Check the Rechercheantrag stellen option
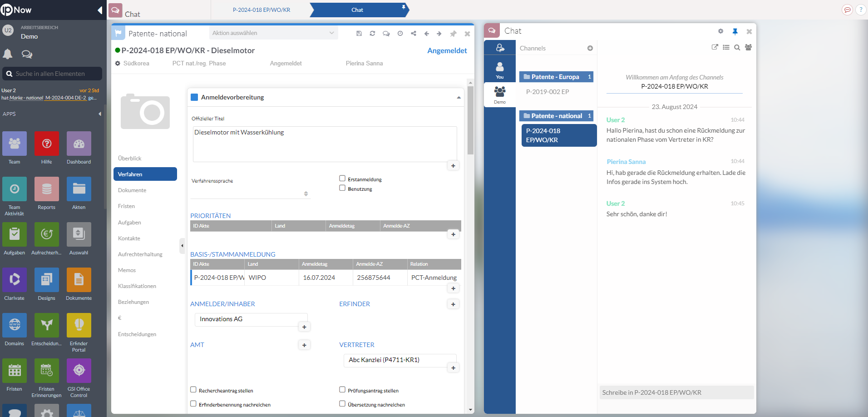Image resolution: width=868 pixels, height=417 pixels. pyautogui.click(x=193, y=389)
